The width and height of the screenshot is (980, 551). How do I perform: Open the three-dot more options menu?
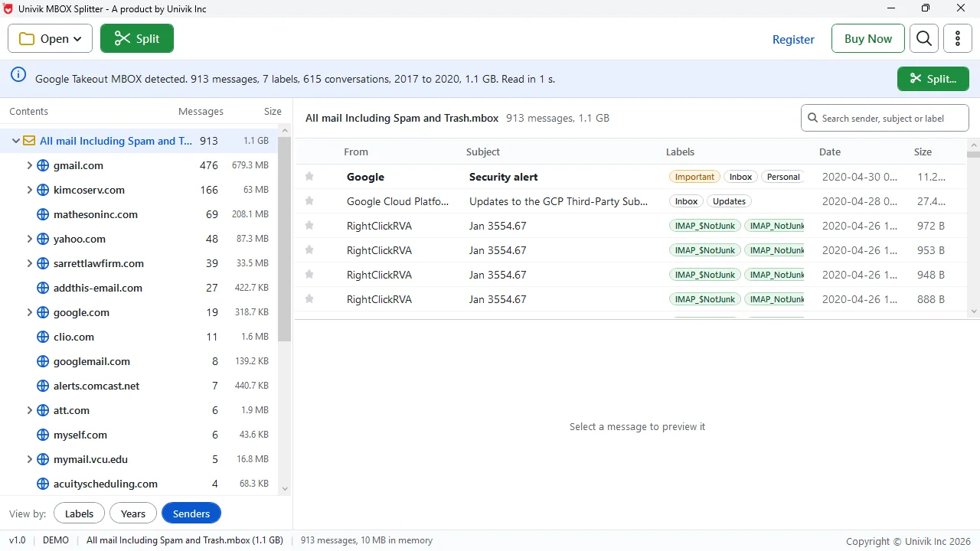pos(958,39)
